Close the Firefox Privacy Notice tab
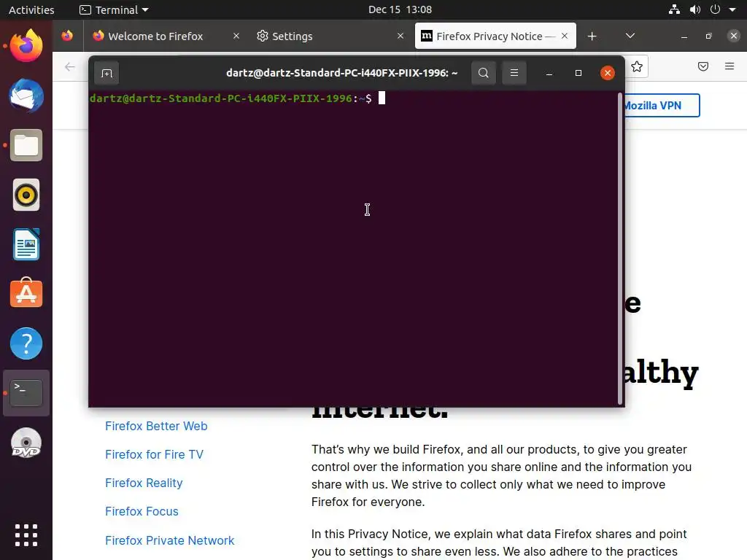 (565, 36)
